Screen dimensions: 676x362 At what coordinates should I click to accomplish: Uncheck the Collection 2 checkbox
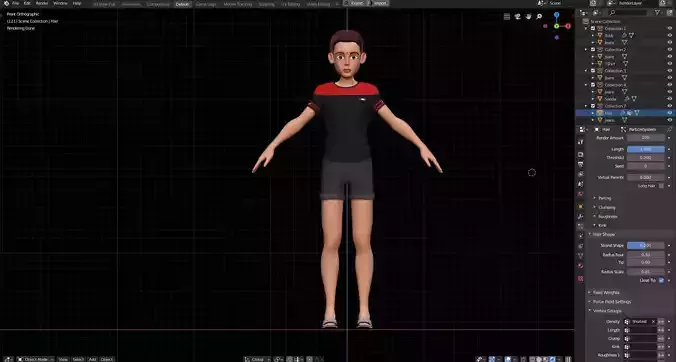coord(593,50)
